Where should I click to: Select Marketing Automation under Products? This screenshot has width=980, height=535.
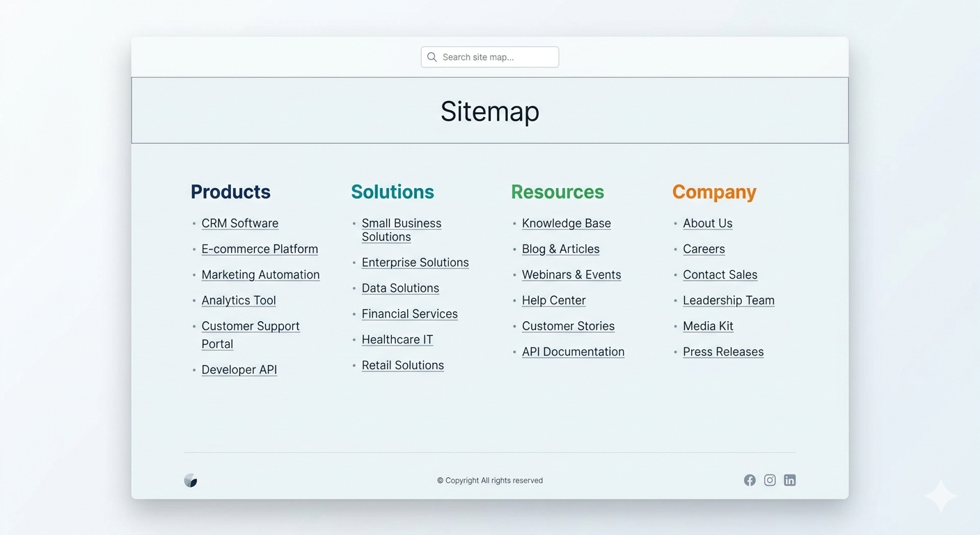coord(260,274)
